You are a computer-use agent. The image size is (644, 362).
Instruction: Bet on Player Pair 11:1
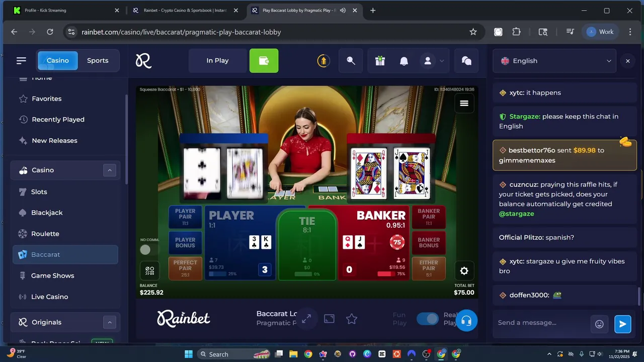pyautogui.click(x=185, y=217)
